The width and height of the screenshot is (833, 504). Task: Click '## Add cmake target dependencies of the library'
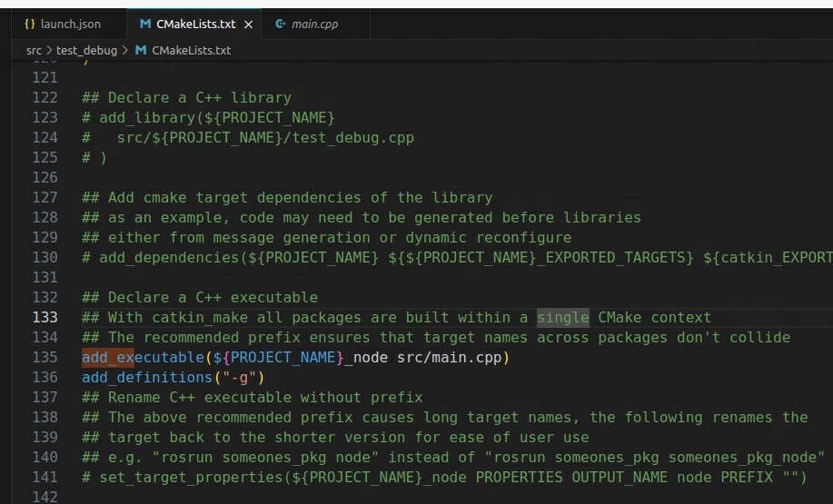click(x=287, y=198)
